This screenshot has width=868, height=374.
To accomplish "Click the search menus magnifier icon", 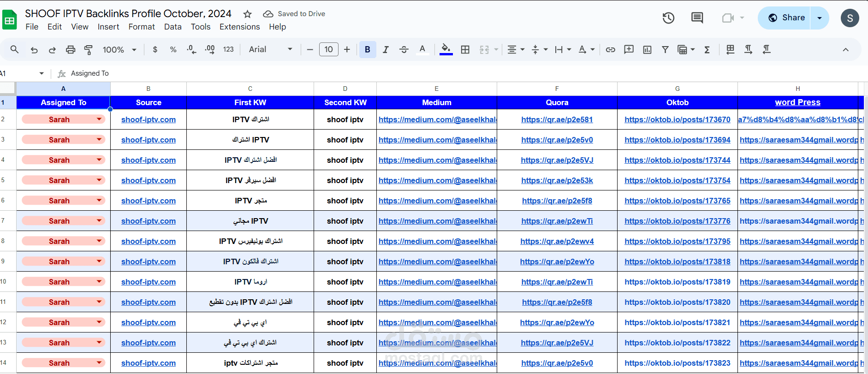I will click(x=15, y=49).
